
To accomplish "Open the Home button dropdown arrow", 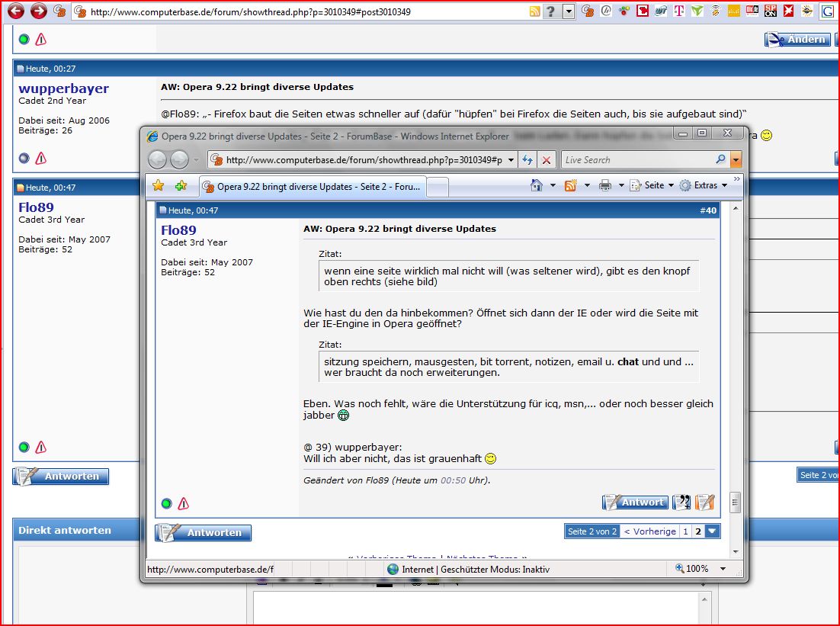I will (553, 185).
